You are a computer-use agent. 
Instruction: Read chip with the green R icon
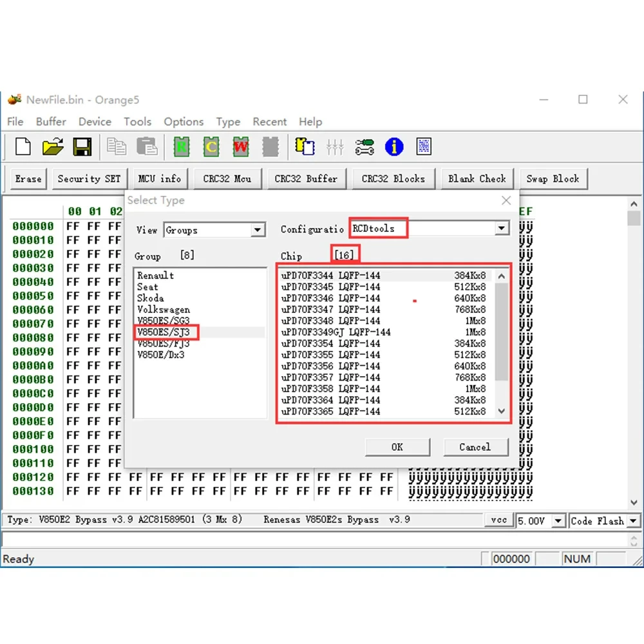[x=182, y=147]
